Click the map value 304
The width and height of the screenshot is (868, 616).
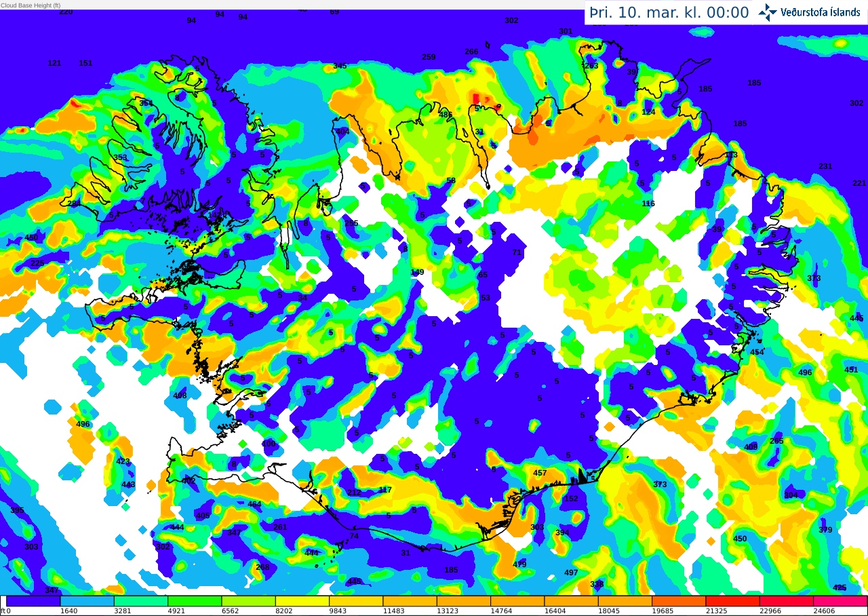pos(791,495)
